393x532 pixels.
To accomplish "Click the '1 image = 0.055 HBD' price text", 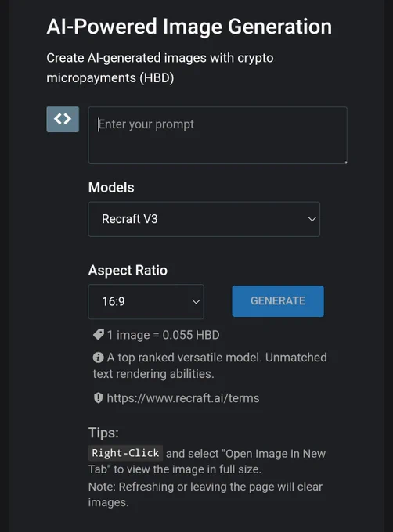I will (x=164, y=335).
